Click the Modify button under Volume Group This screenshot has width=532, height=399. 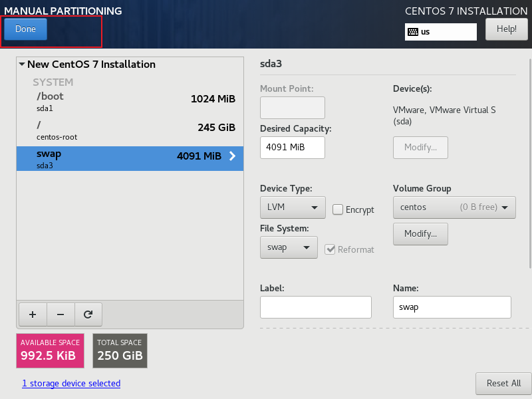tap(420, 234)
